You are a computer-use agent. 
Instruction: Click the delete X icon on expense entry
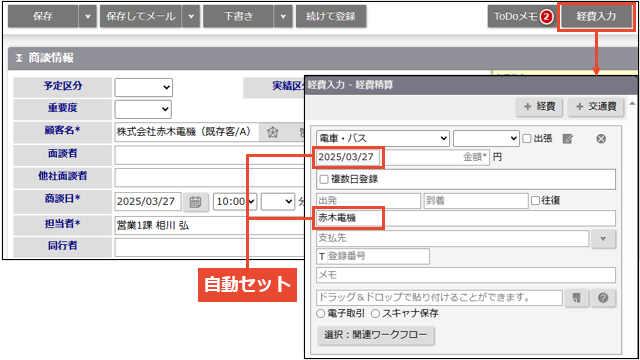(x=601, y=139)
